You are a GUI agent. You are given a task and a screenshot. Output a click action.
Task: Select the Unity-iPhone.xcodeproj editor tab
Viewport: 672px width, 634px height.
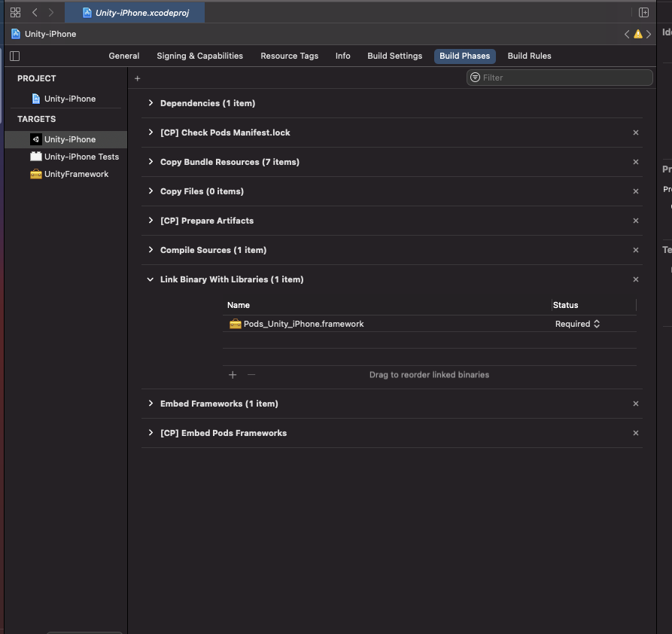point(135,13)
